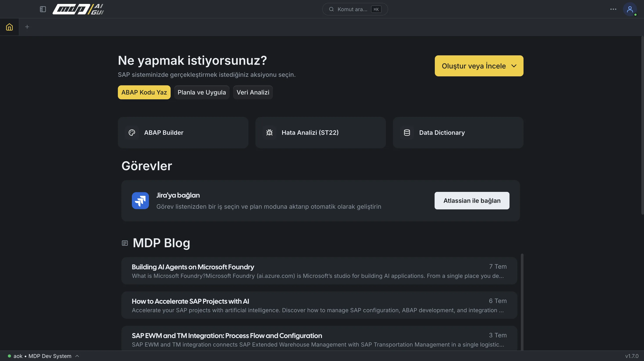The height and width of the screenshot is (361, 644).
Task: Open SAP EWM and TM Integration post
Action: point(319,338)
